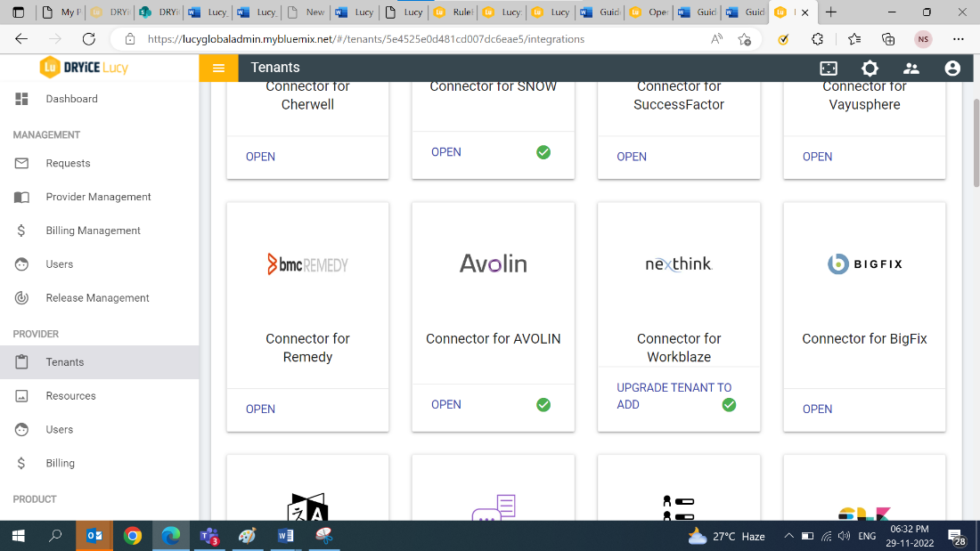Viewport: 980px width, 551px height.
Task: Click the Provider Management book icon
Action: pos(22,197)
